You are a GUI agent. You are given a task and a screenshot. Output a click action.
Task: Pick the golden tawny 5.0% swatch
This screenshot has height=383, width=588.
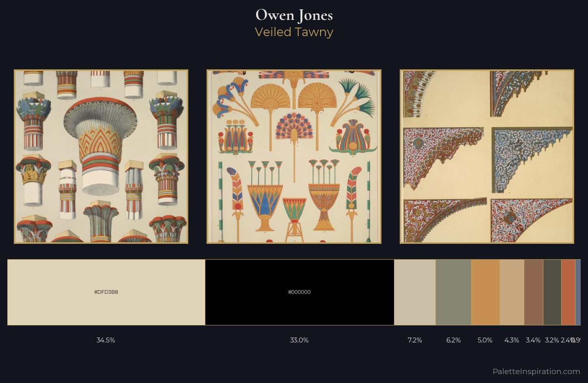[485, 292]
